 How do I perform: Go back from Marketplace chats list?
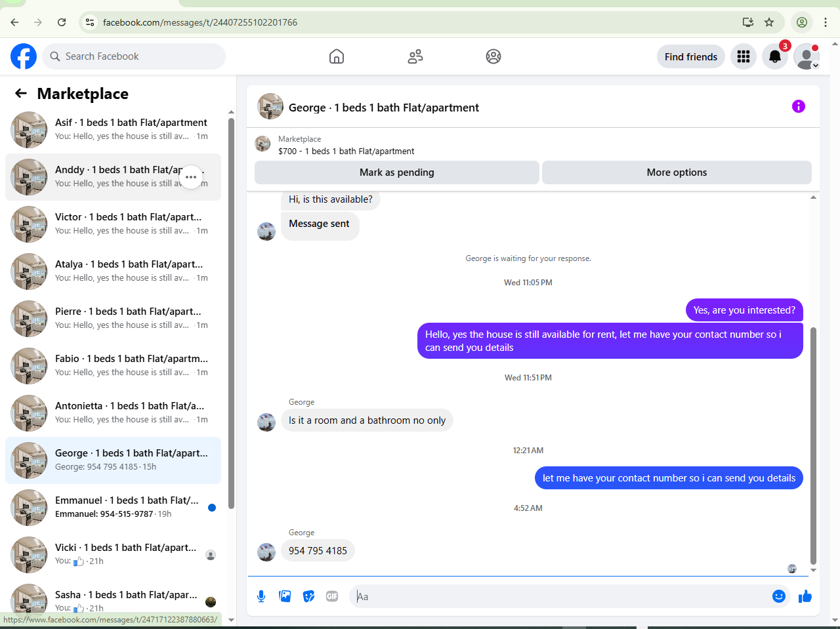21,94
